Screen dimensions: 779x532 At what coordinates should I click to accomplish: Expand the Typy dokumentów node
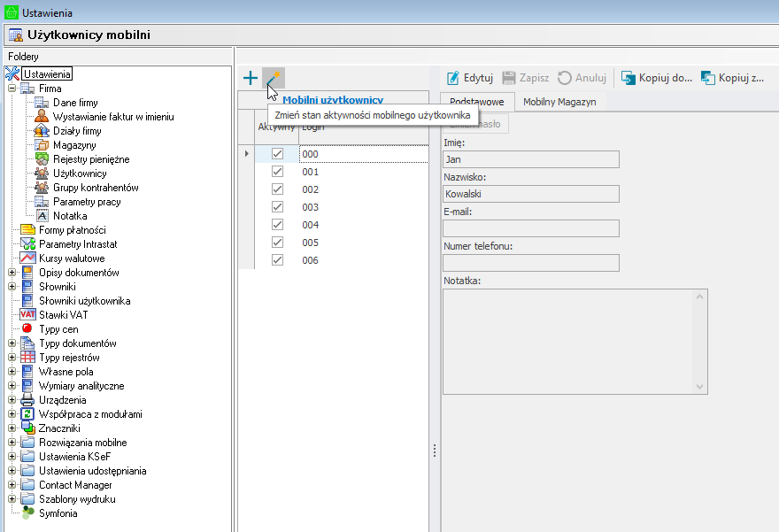tap(12, 343)
